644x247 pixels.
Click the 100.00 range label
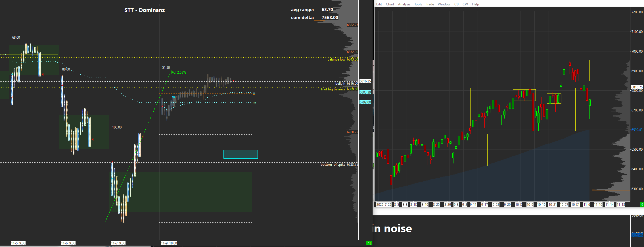click(117, 127)
